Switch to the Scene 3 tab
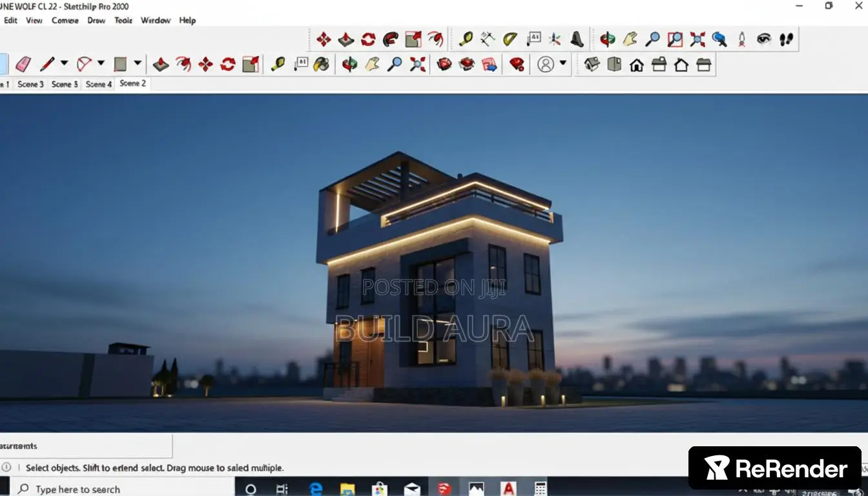Screen dimensions: 868x496 tap(30, 84)
